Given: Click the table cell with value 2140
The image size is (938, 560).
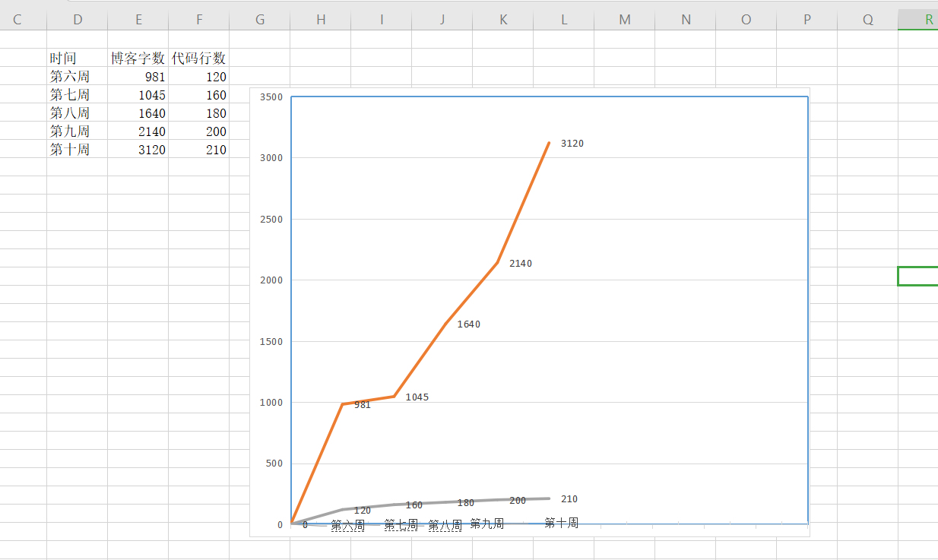Looking at the screenshot, I should tap(138, 131).
